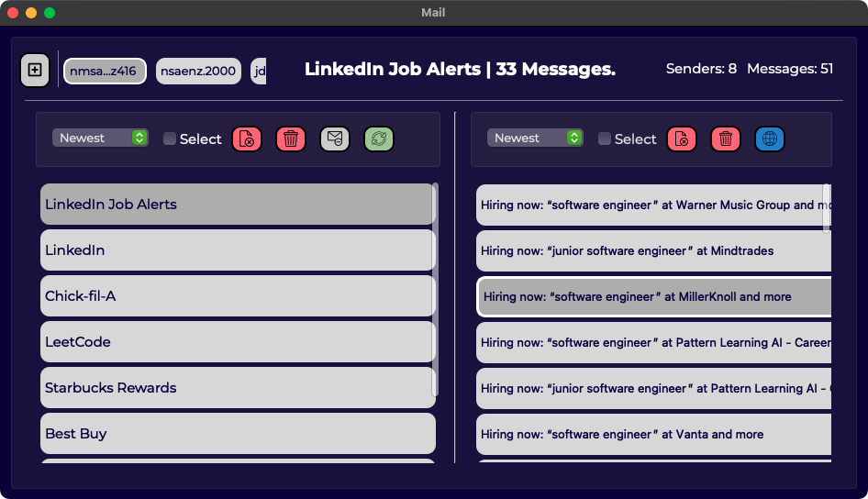The image size is (868, 499).
Task: Click the senders list scrollbar
Action: (x=435, y=289)
